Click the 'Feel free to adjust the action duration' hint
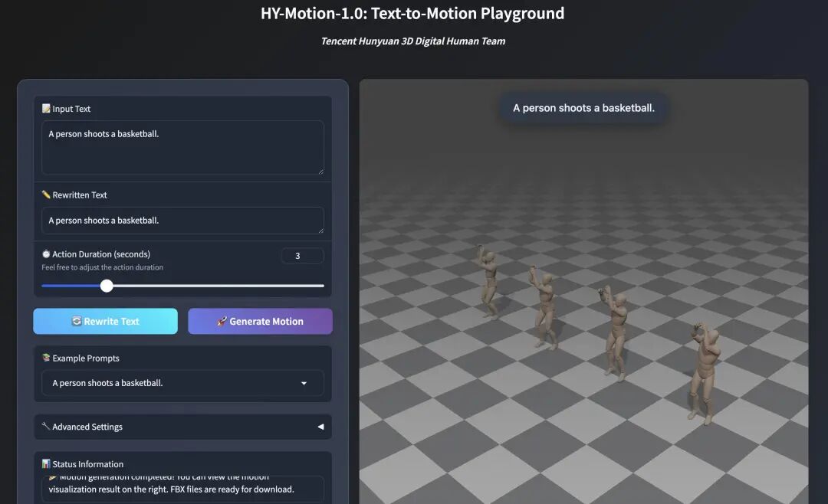828x504 pixels. [103, 267]
